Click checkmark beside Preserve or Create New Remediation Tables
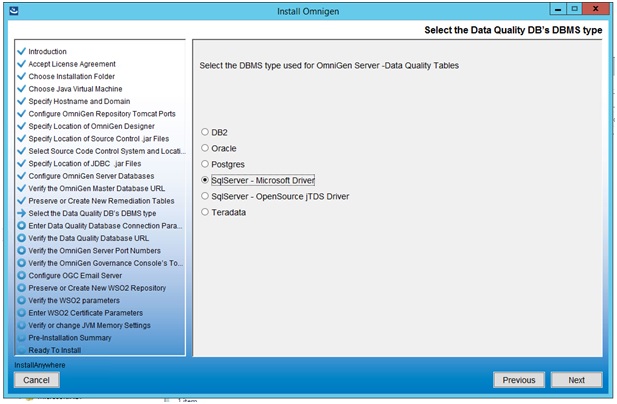The image size is (617, 404). tap(21, 201)
